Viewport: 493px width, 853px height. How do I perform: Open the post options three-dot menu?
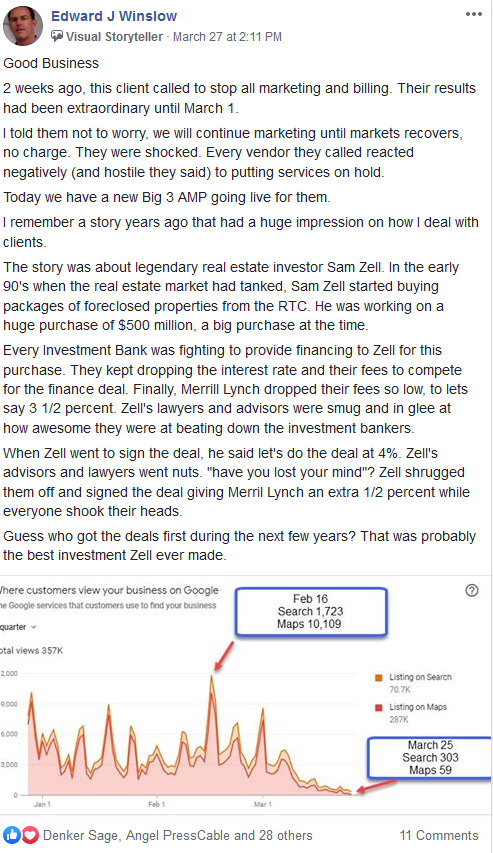(473, 14)
